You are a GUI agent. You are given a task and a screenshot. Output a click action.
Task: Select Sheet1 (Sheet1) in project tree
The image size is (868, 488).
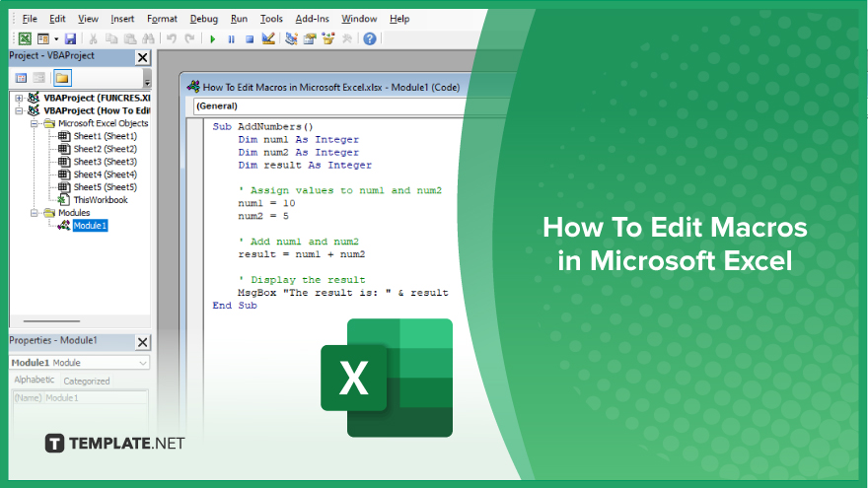click(x=106, y=136)
